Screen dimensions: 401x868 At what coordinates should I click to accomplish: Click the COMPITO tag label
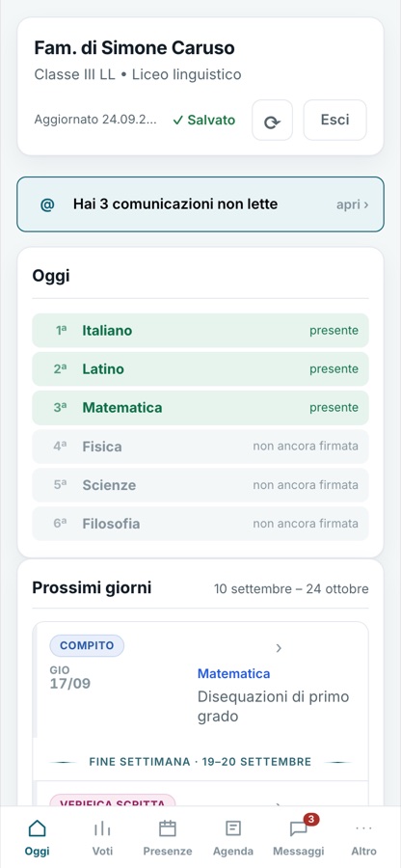87,645
